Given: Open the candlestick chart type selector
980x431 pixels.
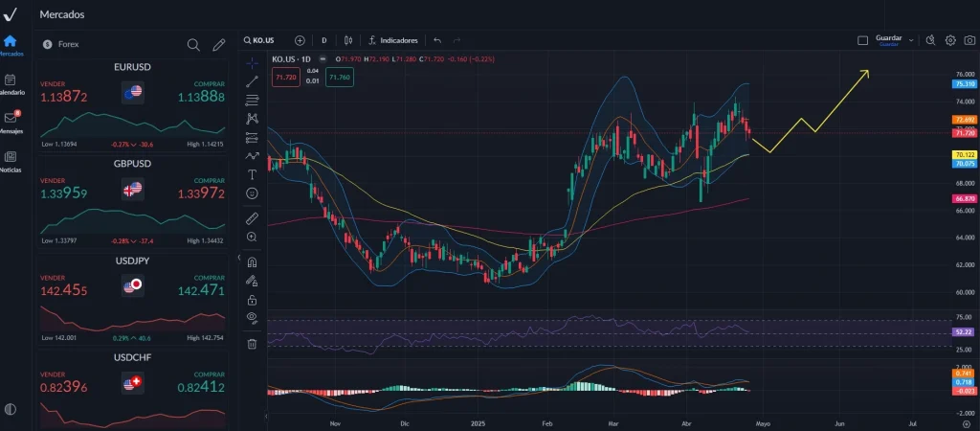Looking at the screenshot, I should click(x=348, y=40).
